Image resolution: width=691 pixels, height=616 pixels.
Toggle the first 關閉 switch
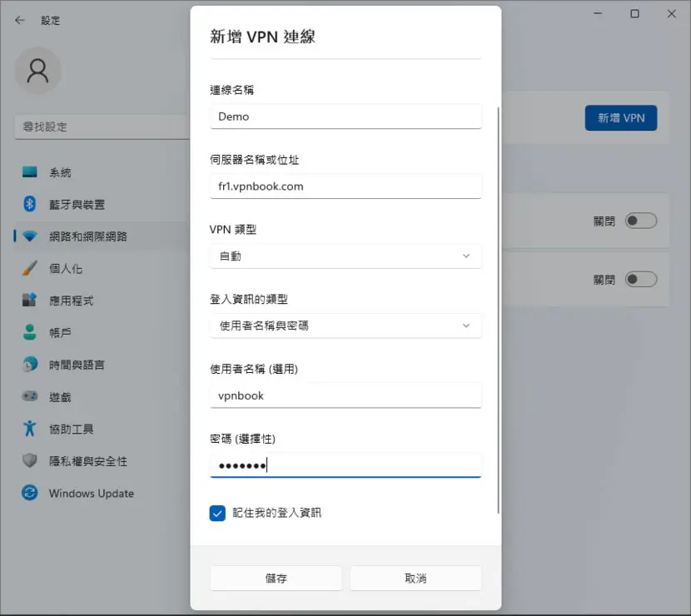(641, 221)
